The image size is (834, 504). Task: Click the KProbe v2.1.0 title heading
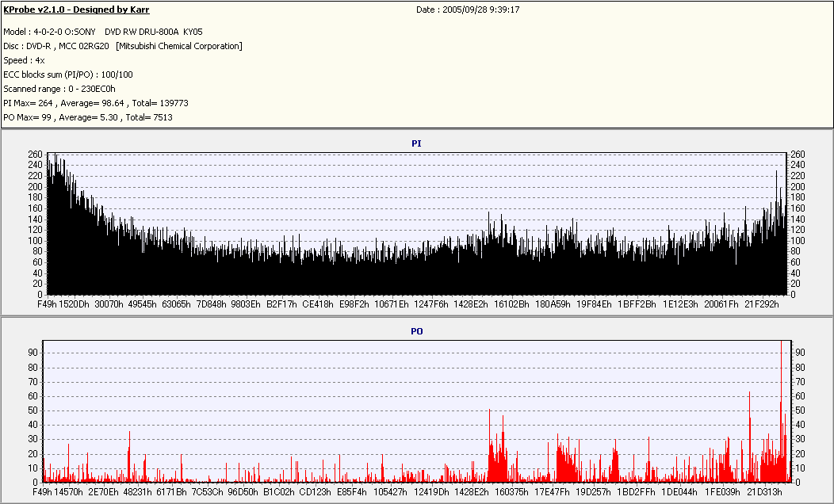tap(76, 10)
